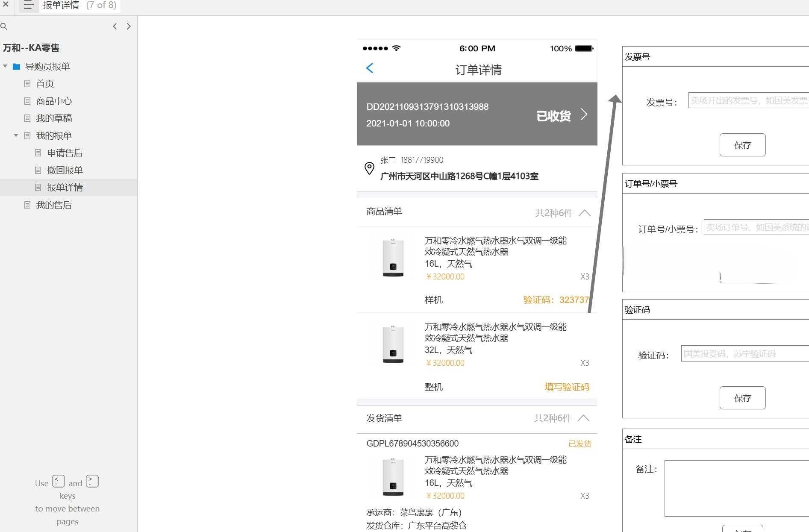Click 保存 button in 验证码 panel
The width and height of the screenshot is (809, 532).
pyautogui.click(x=742, y=398)
